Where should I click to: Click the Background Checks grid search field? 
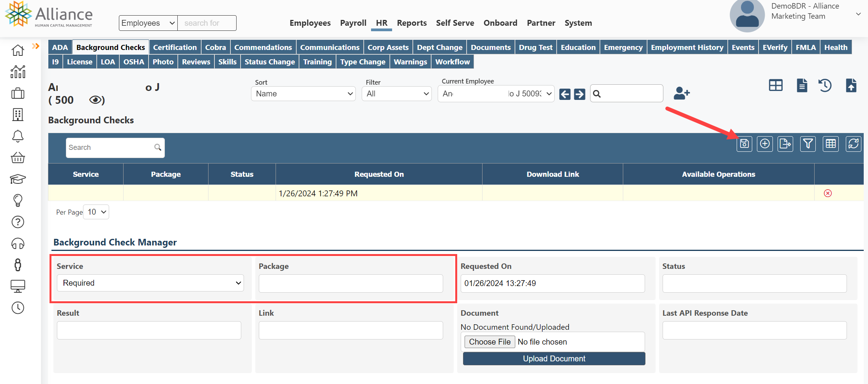coord(115,148)
